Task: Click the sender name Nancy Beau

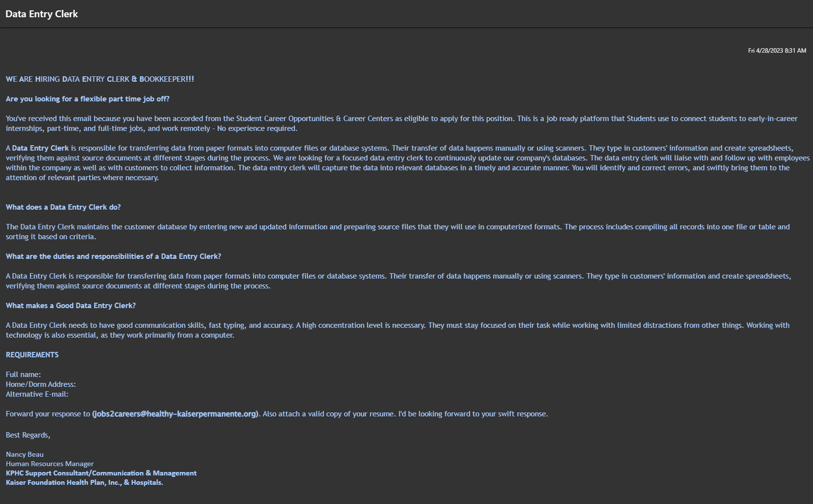Action: click(25, 454)
